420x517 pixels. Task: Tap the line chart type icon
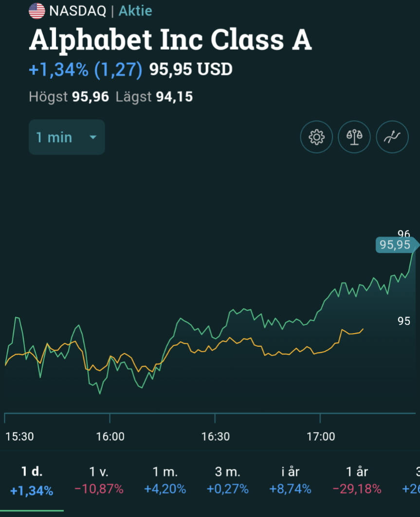392,138
